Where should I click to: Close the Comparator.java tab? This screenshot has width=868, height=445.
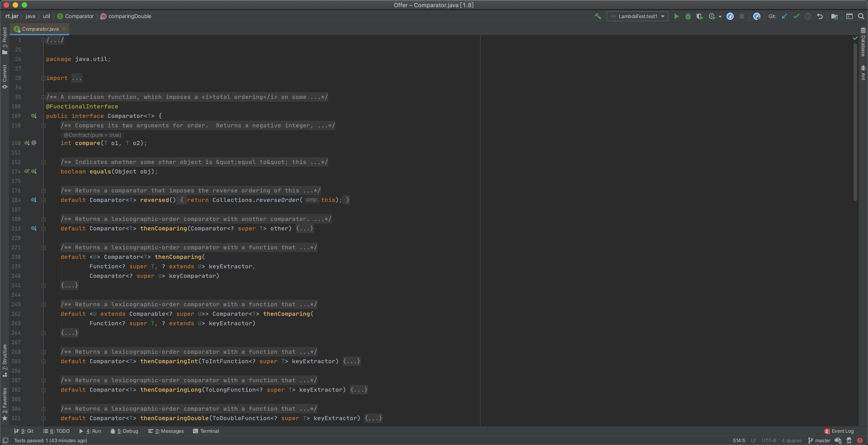(64, 29)
